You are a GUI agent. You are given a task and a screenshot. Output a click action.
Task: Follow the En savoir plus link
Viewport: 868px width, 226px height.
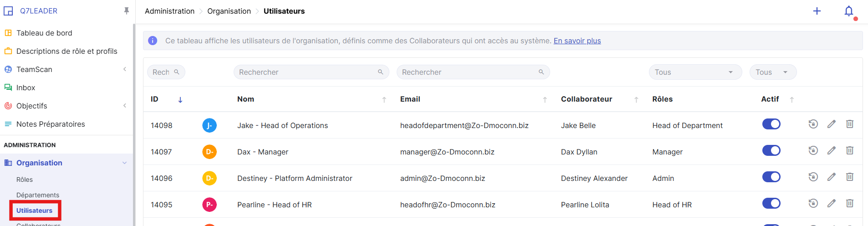(577, 41)
